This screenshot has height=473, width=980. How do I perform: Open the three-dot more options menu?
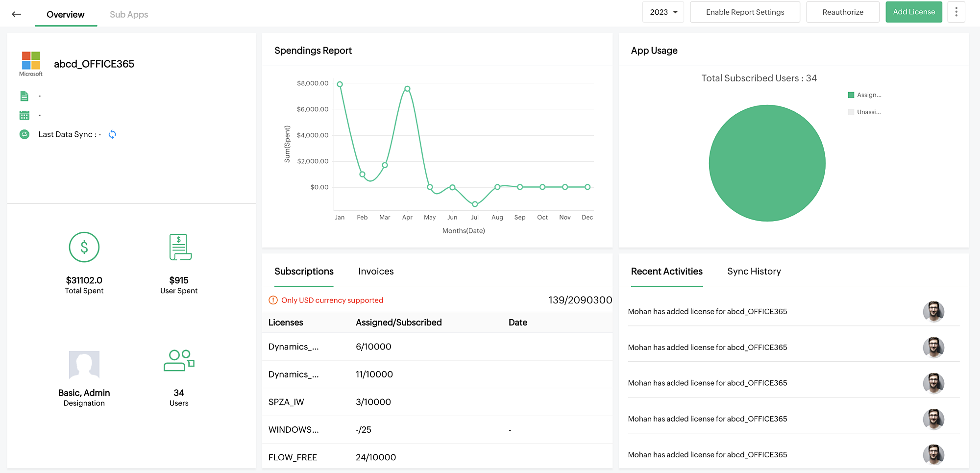tap(956, 12)
